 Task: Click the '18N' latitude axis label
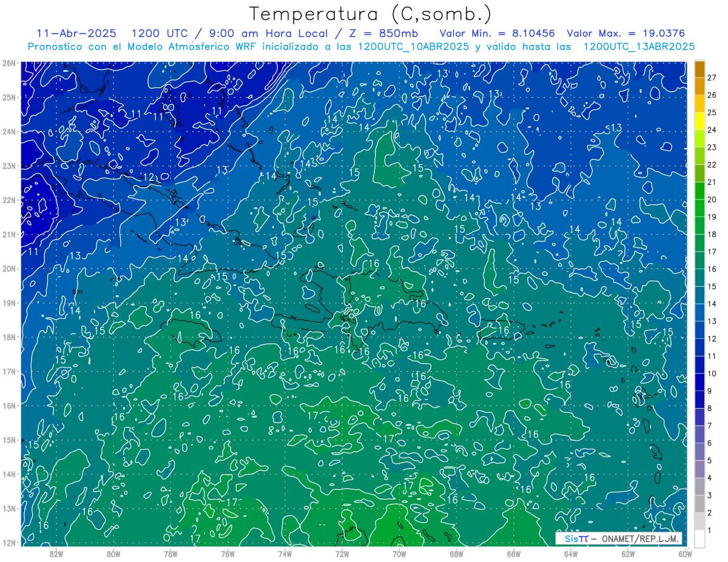point(8,337)
